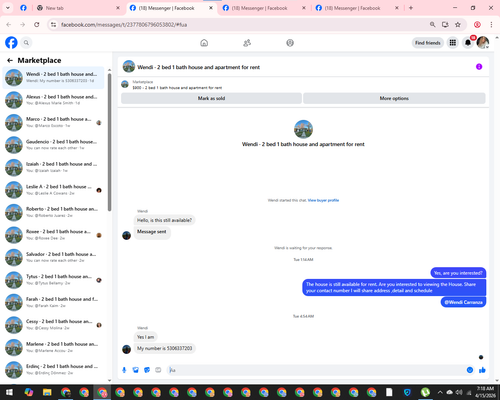Open the emoji picker in composer
Viewport: 500px width, 400px height.
click(x=470, y=370)
